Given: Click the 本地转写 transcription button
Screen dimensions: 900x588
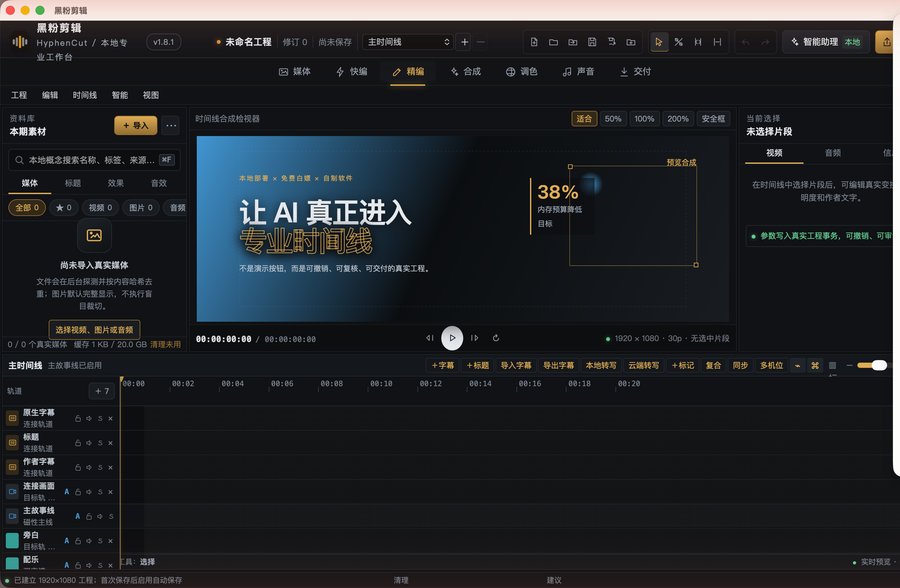Looking at the screenshot, I should (x=601, y=366).
